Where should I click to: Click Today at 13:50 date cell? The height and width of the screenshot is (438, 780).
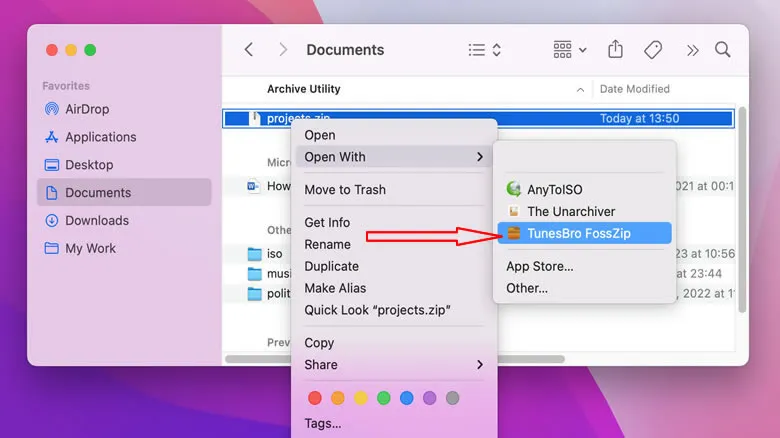pos(639,118)
